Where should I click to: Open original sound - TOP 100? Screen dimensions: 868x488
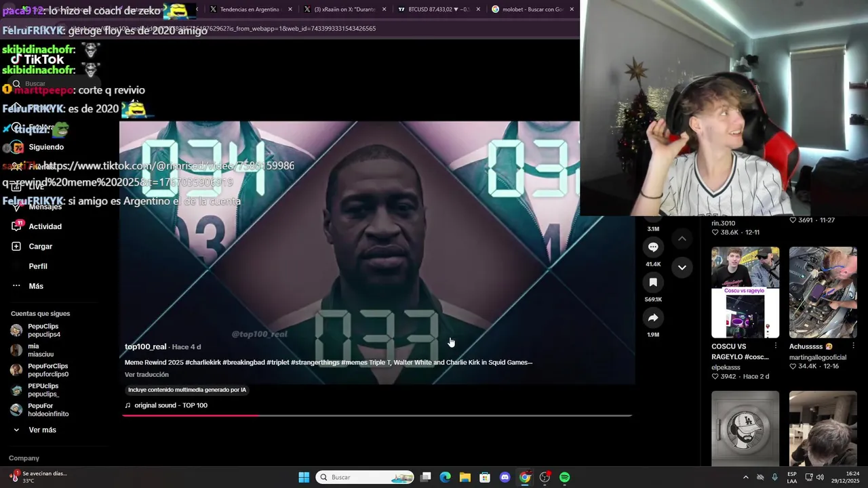tap(166, 405)
